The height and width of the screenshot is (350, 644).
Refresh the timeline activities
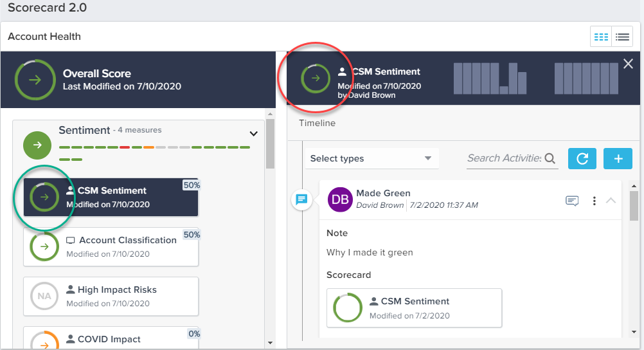[582, 158]
